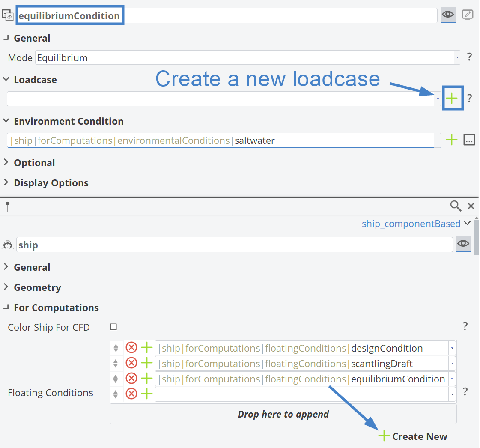Viewport: 480px width, 448px height.
Task: Toggle visibility eye for equilibriumCondition
Action: point(448,15)
